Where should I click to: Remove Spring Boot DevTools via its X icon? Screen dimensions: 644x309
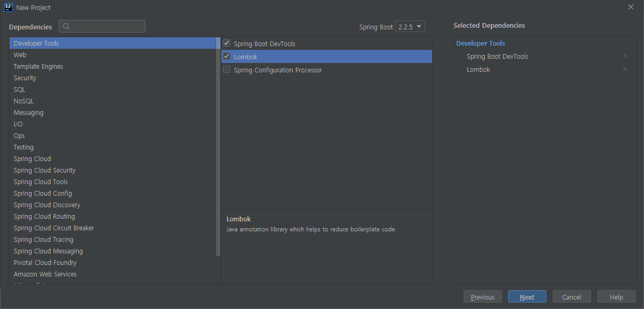point(625,56)
